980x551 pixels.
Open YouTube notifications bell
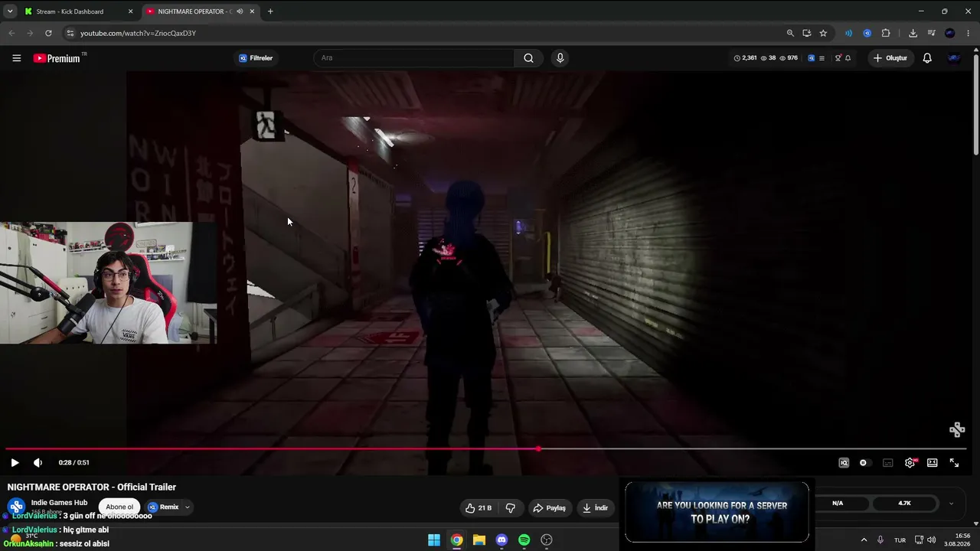[x=927, y=58]
